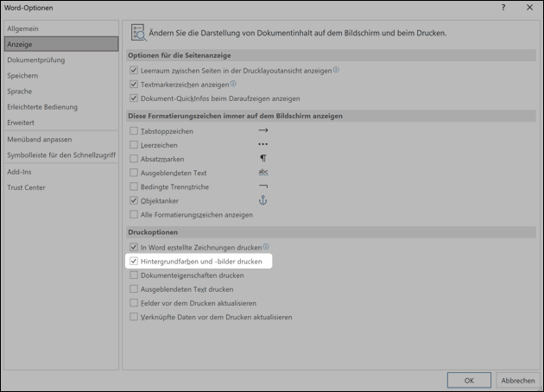Click info icon beside Textmarkerzeichen anzeigen
This screenshot has width=544, height=392.
tap(233, 84)
